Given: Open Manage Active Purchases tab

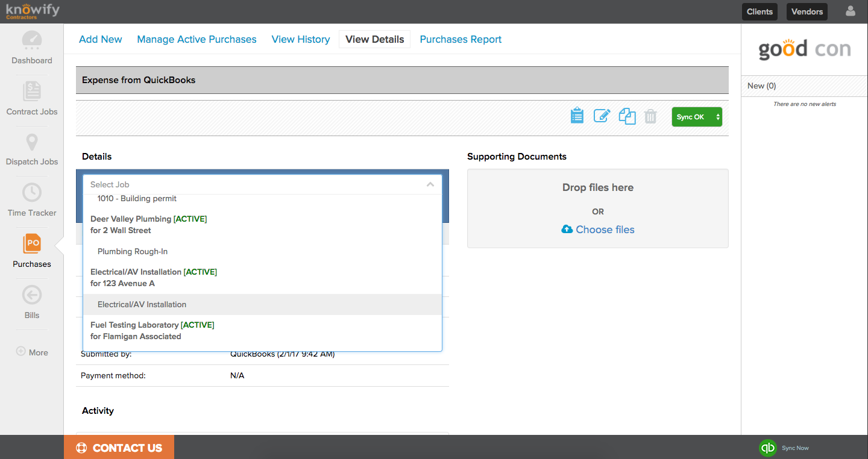Looking at the screenshot, I should 197,39.
